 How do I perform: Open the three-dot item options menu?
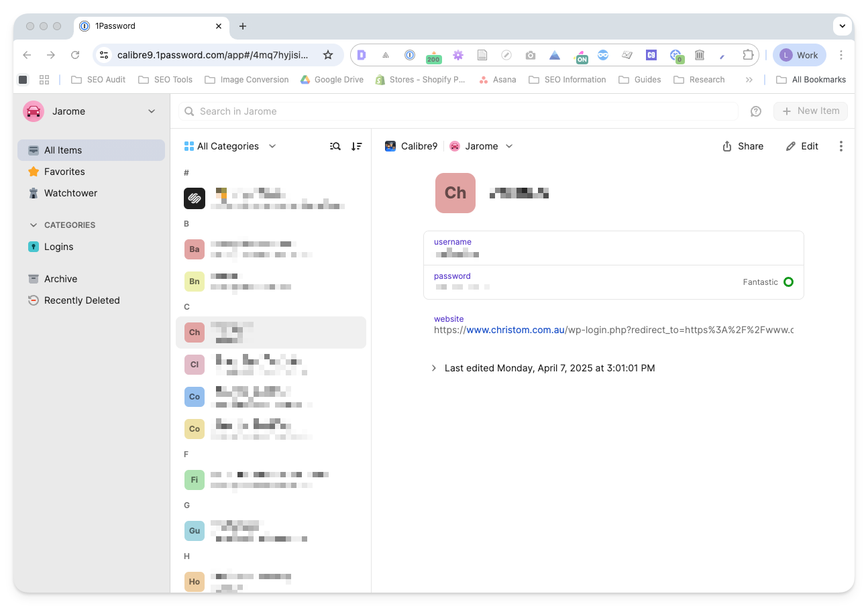tap(841, 146)
